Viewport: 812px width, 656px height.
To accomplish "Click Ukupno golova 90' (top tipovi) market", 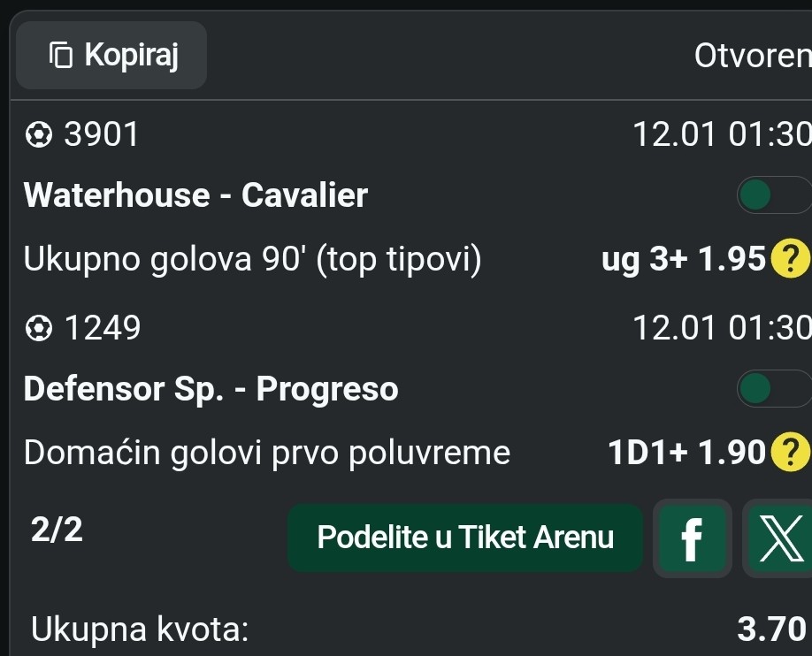I will [253, 260].
